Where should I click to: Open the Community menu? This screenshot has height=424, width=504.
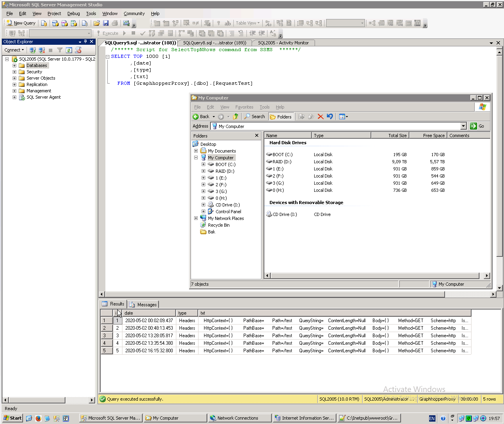point(134,13)
